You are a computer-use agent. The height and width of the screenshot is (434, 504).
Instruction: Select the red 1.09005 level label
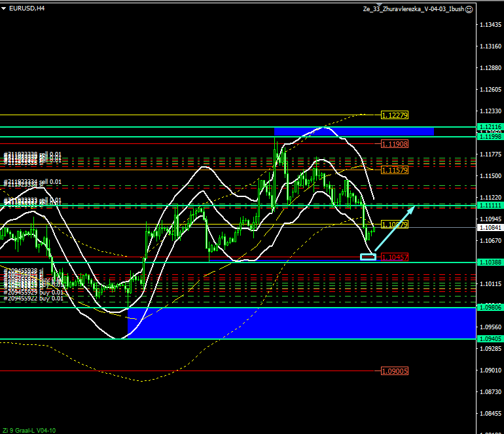coord(395,371)
